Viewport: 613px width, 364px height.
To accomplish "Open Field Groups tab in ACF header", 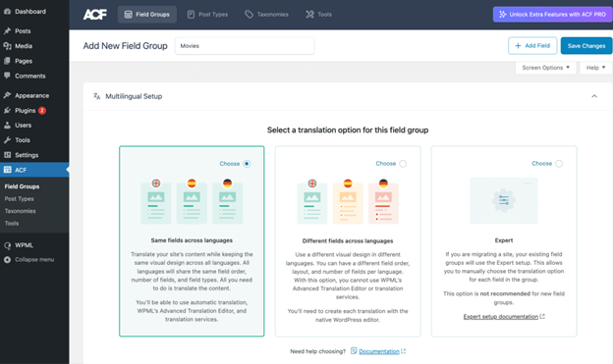I will (x=147, y=15).
